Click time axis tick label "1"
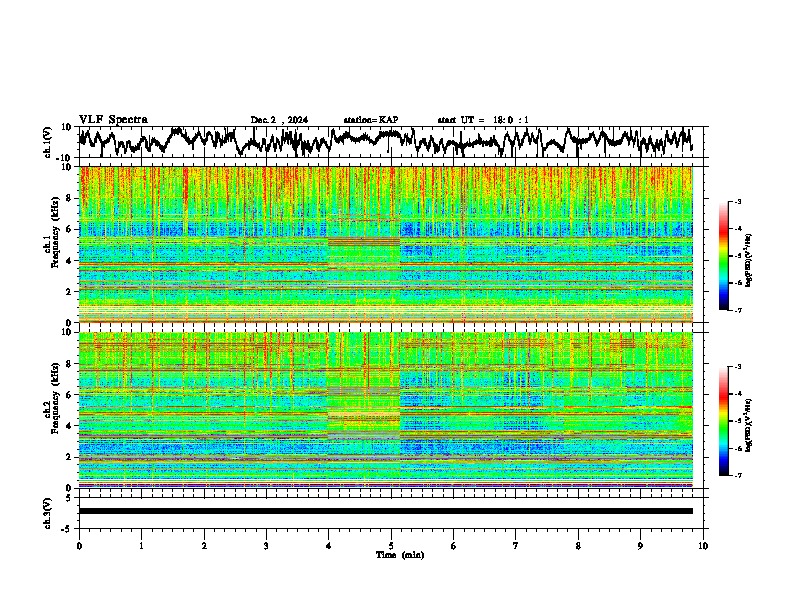This screenshot has width=792, height=612. 141,546
